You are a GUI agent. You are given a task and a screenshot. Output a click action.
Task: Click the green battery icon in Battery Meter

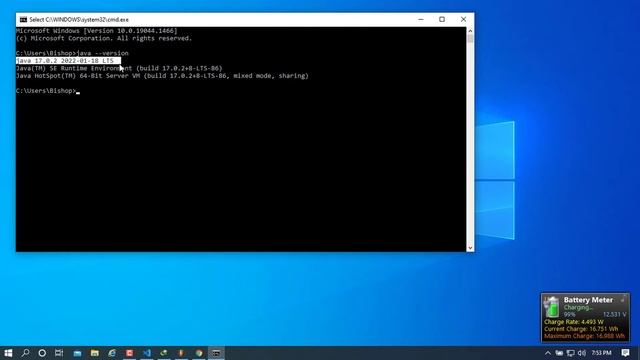[x=552, y=307]
